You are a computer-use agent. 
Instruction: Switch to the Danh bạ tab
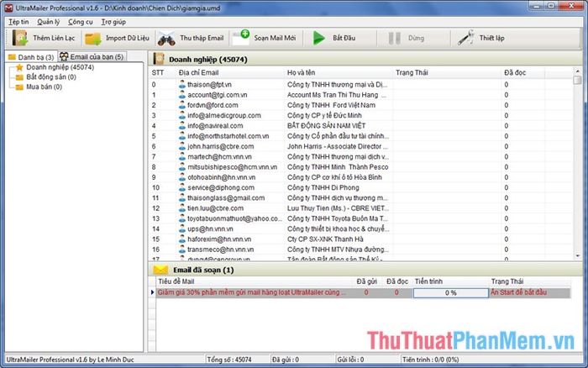pos(30,56)
